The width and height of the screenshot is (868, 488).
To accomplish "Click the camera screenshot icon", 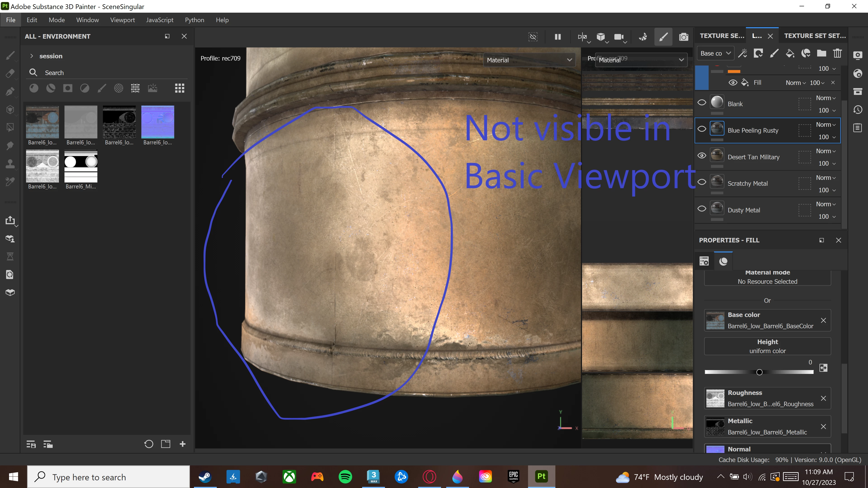I will 683,37.
